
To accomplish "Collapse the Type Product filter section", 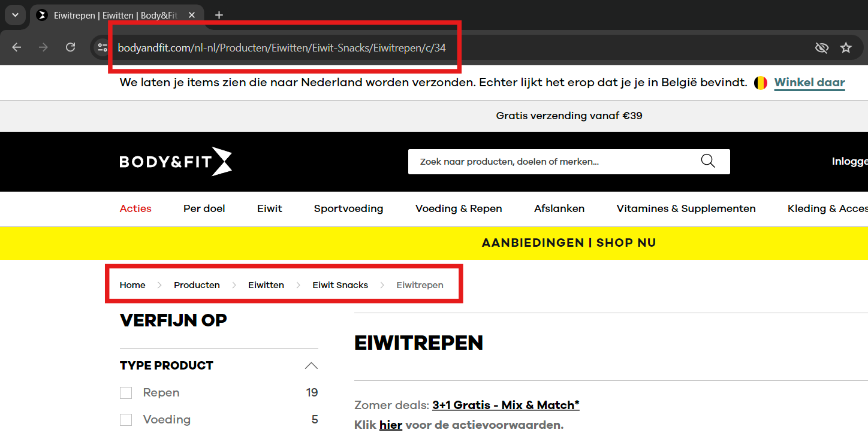I will [x=311, y=365].
